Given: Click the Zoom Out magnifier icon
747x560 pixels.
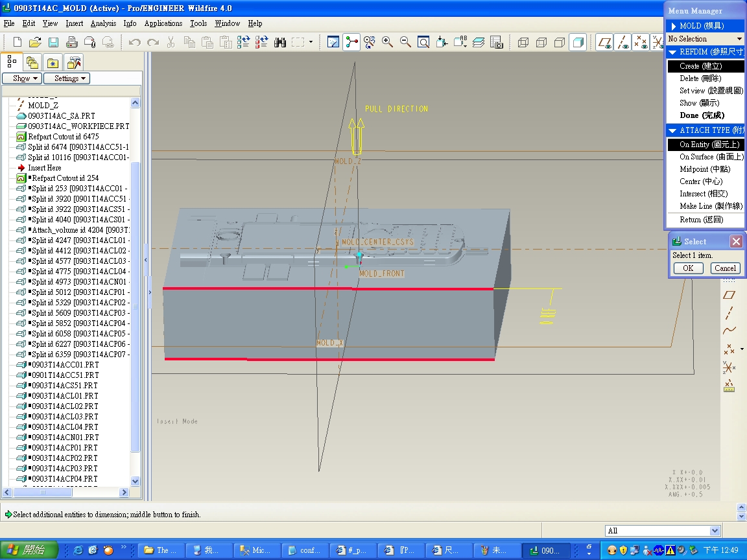Looking at the screenshot, I should [405, 42].
